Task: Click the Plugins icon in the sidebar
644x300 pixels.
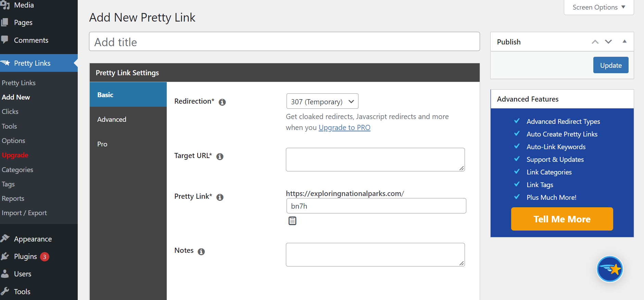Action: (5, 257)
